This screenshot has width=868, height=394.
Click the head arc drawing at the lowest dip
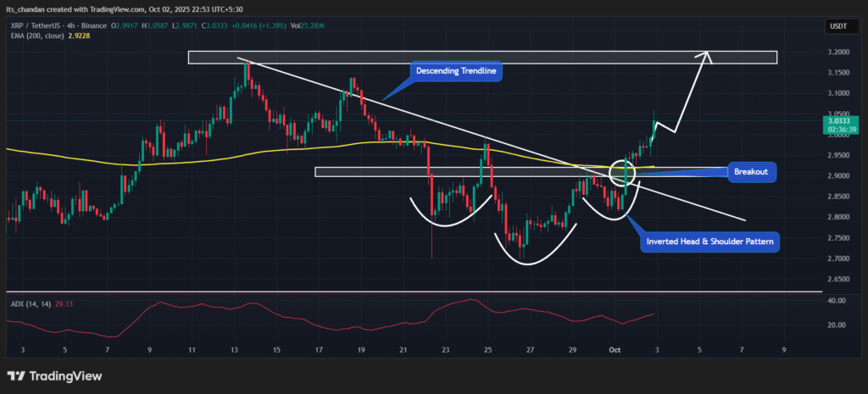[526, 263]
